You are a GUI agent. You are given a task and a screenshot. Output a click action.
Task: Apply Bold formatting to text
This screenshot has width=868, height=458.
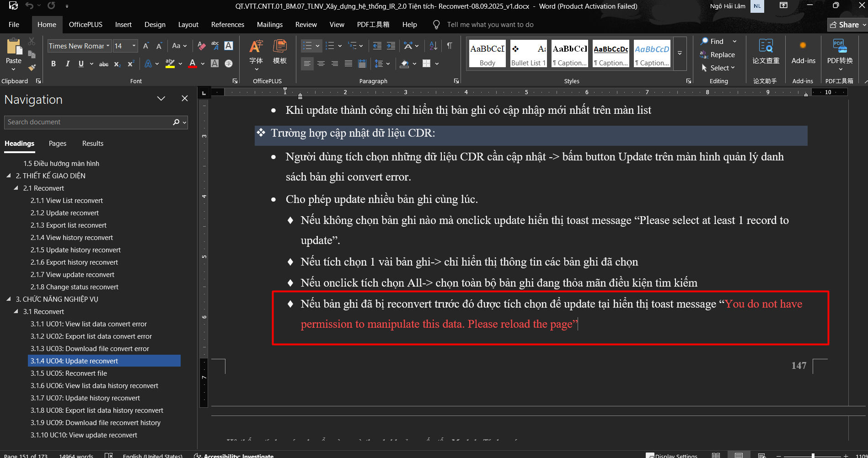54,64
